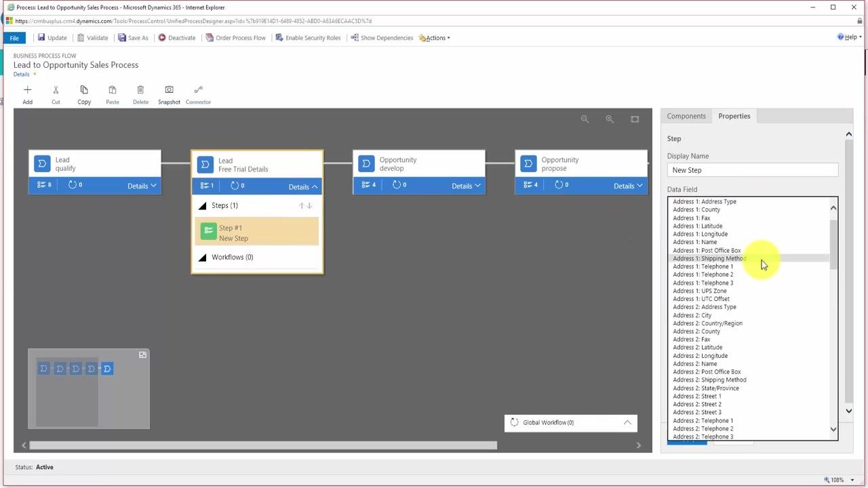Viewport: 868px width, 488px height.
Task: Expand Details of Opportunity develop stage
Action: pyautogui.click(x=466, y=186)
